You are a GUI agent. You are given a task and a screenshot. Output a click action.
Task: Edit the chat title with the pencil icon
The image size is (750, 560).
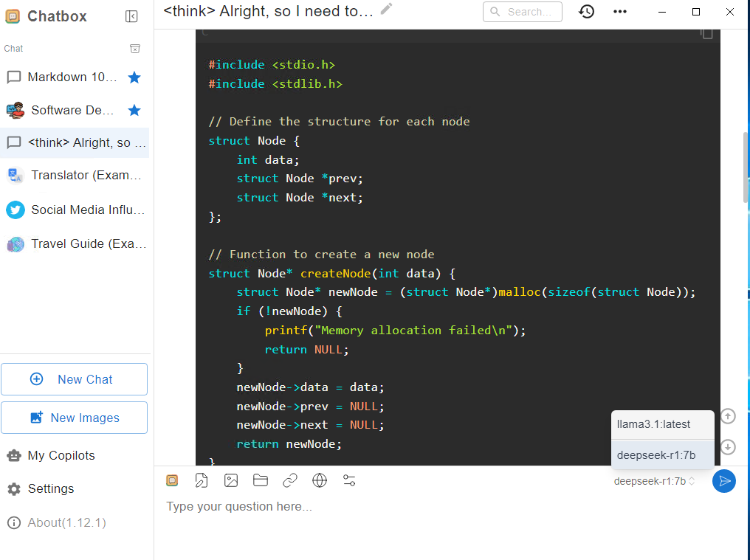click(386, 9)
